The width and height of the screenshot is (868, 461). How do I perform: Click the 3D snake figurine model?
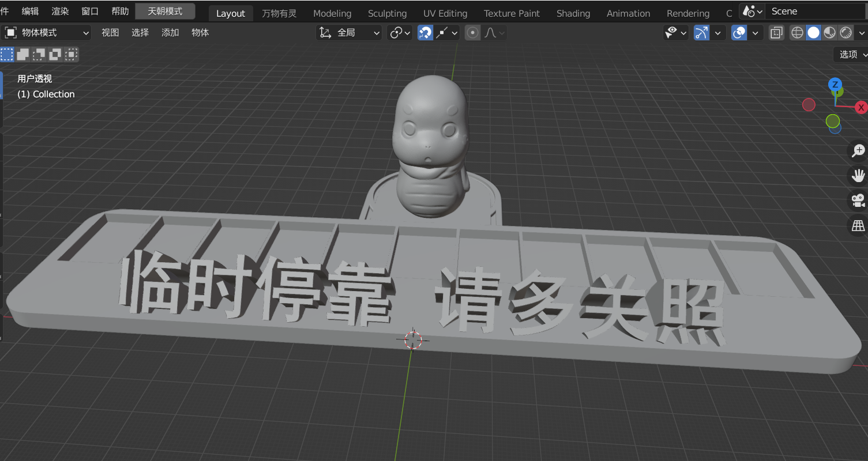(430, 147)
